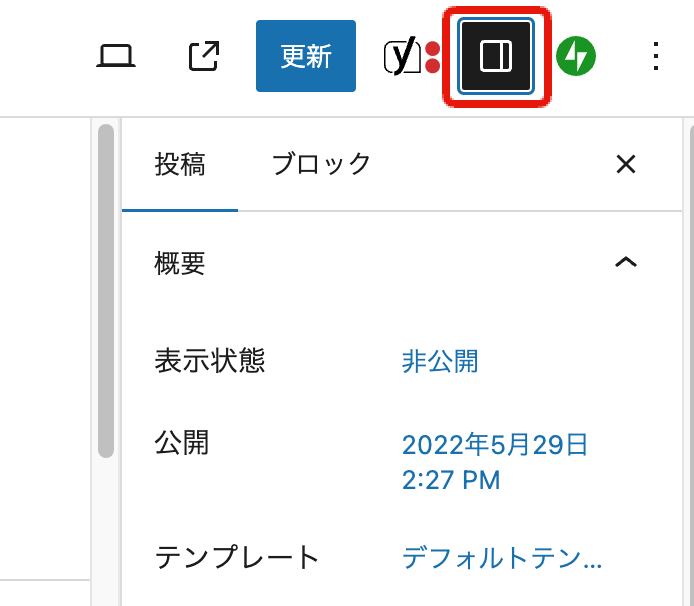Open the Jetpack green lightning icon
Viewport: 694px width, 606px height.
click(x=576, y=56)
